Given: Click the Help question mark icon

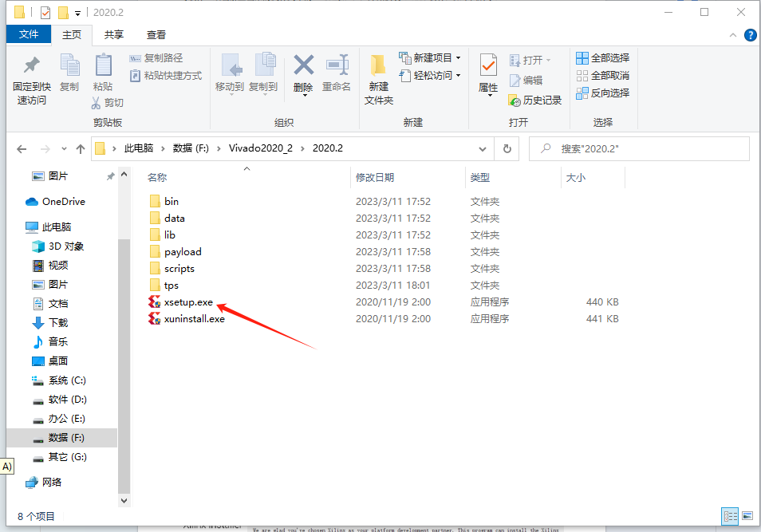Looking at the screenshot, I should coord(750,35).
